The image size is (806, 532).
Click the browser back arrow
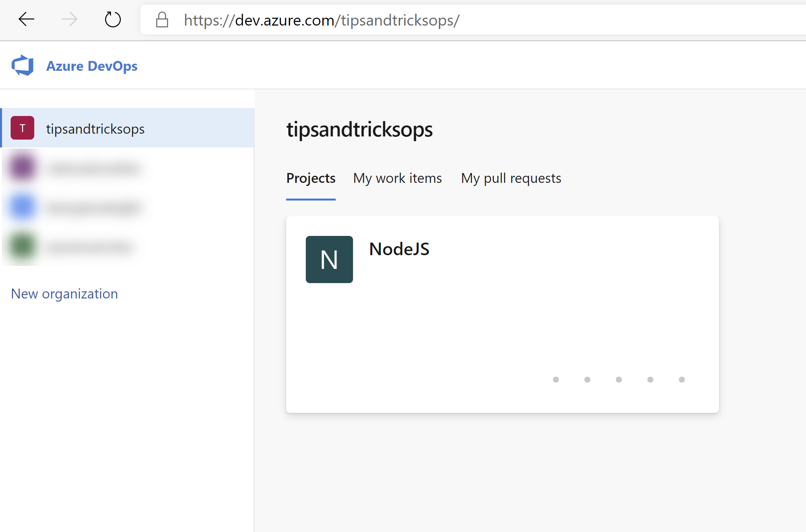pyautogui.click(x=26, y=19)
